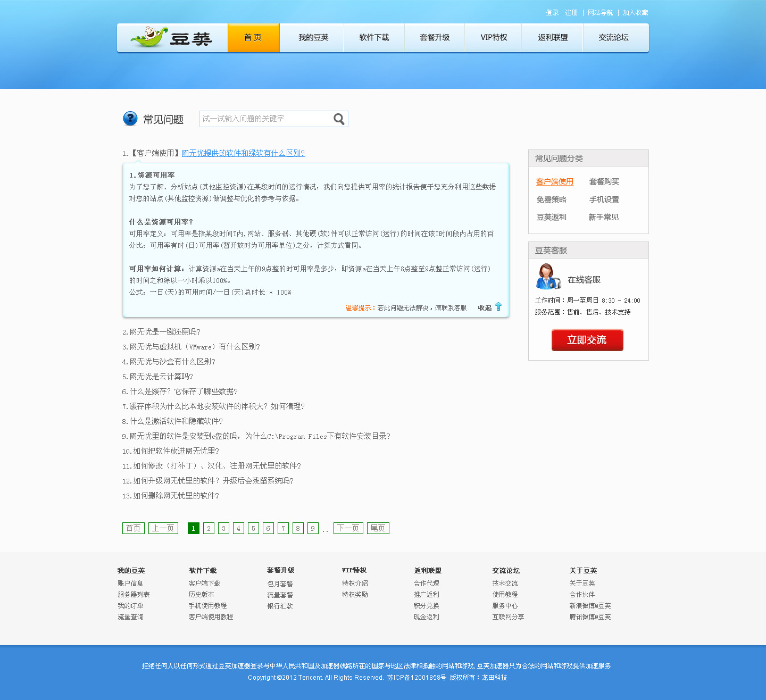The height and width of the screenshot is (700, 766).
Task: Go to page 2 in pagination
Action: (209, 528)
